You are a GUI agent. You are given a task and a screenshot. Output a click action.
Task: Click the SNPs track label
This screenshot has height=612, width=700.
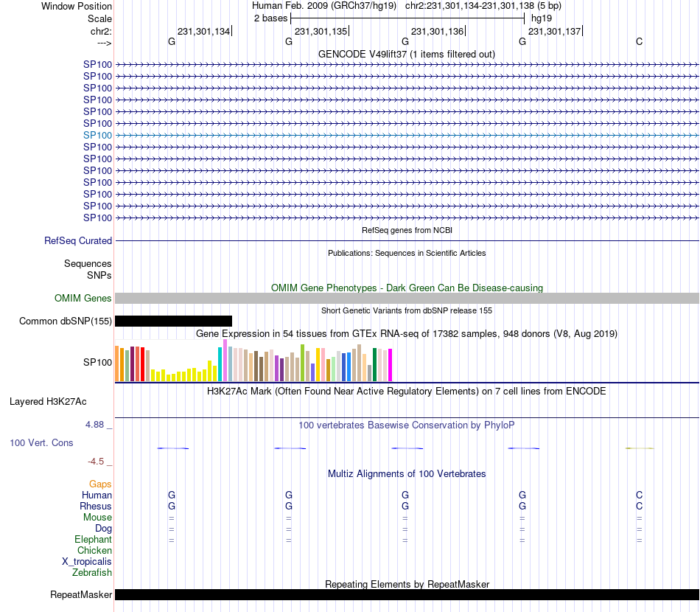[x=99, y=276]
